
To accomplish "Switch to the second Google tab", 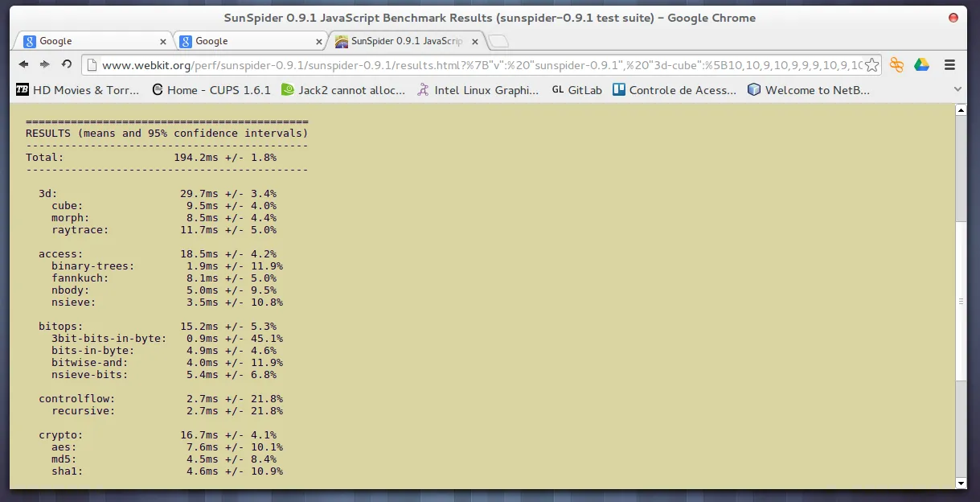I will [241, 41].
